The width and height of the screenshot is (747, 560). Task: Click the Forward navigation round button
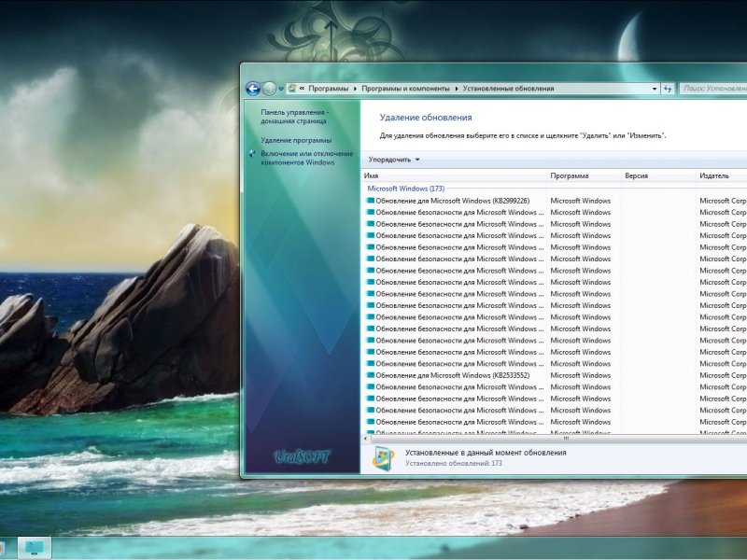[269, 89]
